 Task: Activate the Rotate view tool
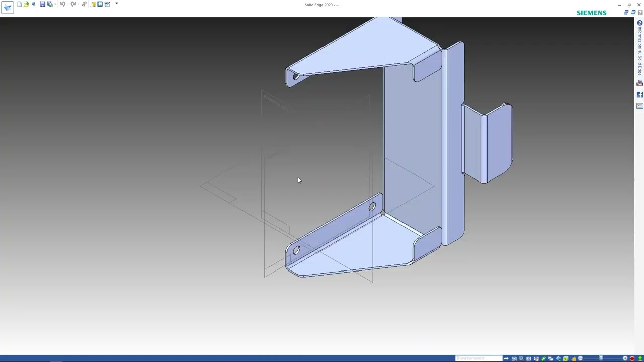coord(543,358)
